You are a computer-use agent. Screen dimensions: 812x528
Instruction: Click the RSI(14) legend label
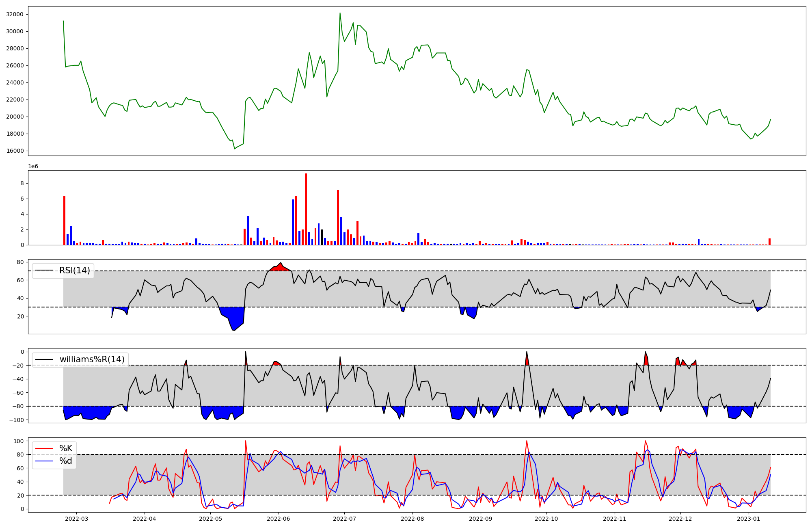(x=75, y=270)
